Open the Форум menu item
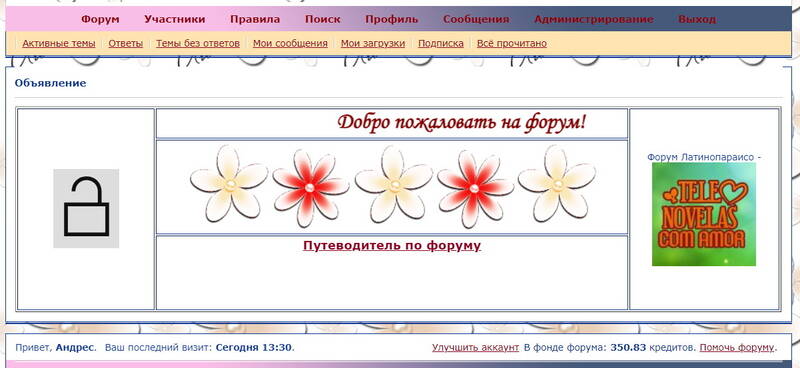This screenshot has width=800, height=368. tap(100, 19)
